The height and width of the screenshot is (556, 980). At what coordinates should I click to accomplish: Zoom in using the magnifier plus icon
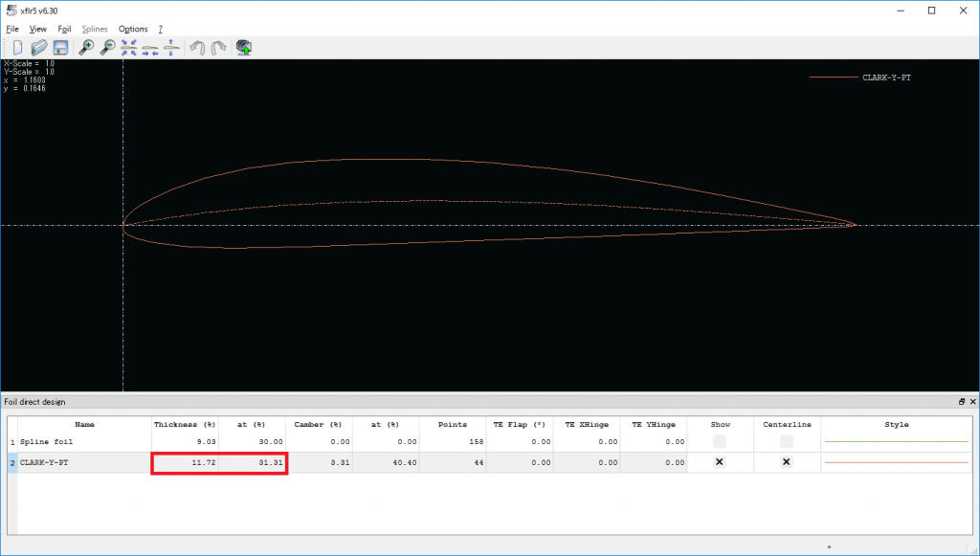[x=86, y=47]
